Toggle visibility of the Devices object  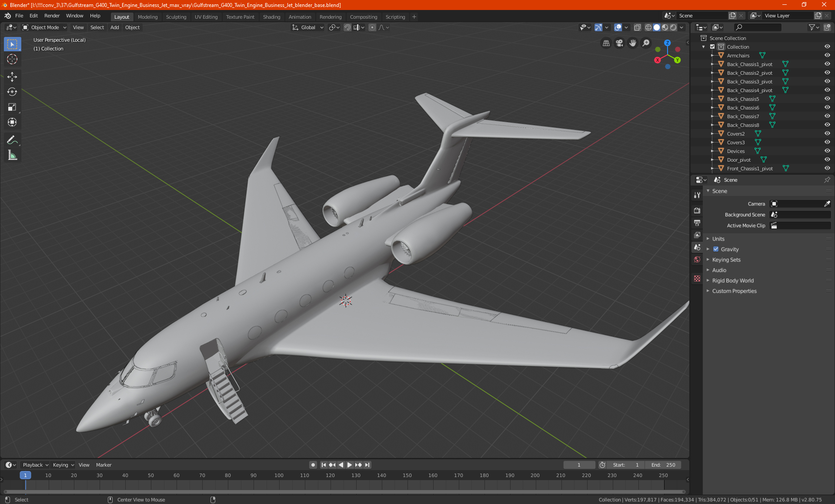[827, 151]
